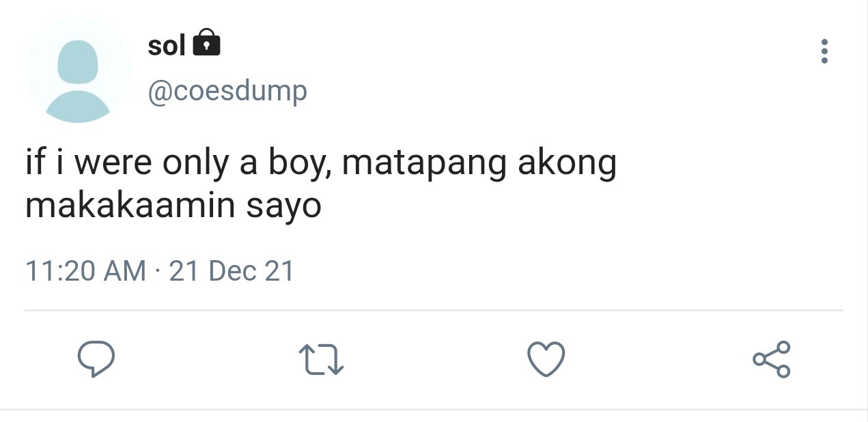The image size is (868, 422).
Task: Click the 11:20 AM timestamp
Action: tap(86, 271)
